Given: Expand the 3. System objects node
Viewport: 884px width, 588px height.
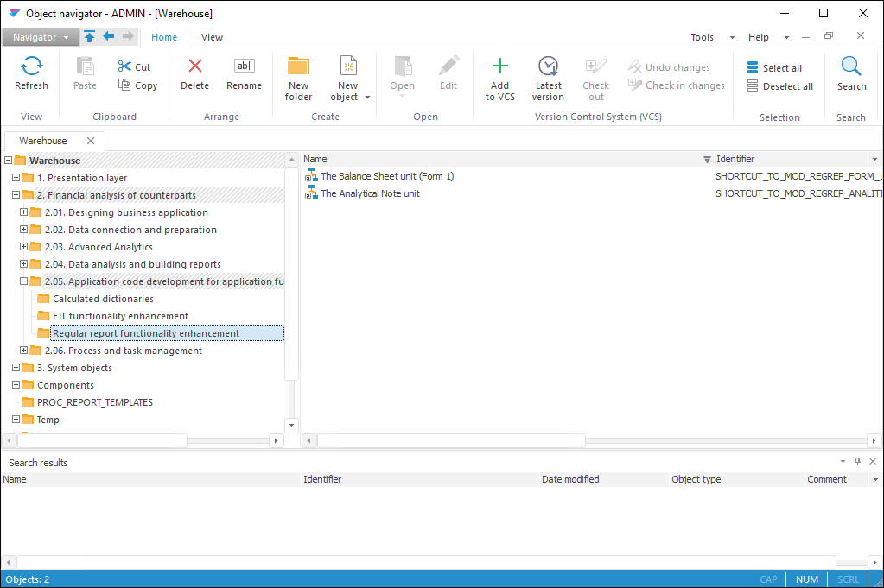Looking at the screenshot, I should pyautogui.click(x=16, y=368).
